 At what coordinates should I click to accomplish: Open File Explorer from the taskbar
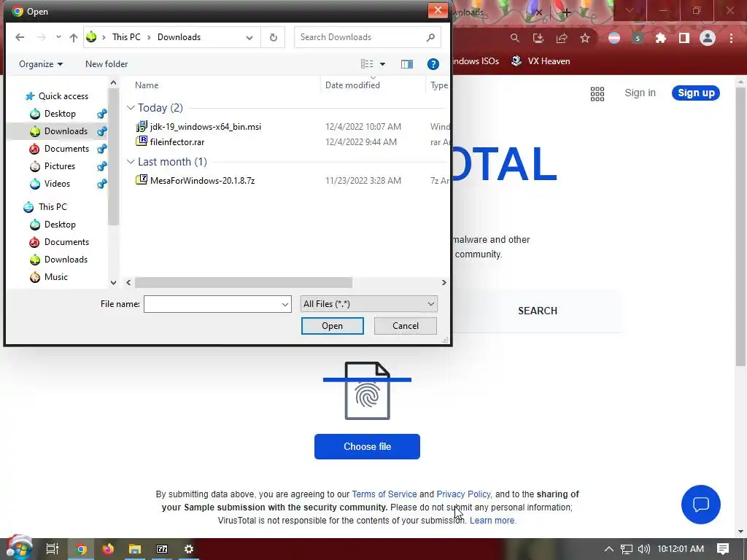[x=135, y=549]
